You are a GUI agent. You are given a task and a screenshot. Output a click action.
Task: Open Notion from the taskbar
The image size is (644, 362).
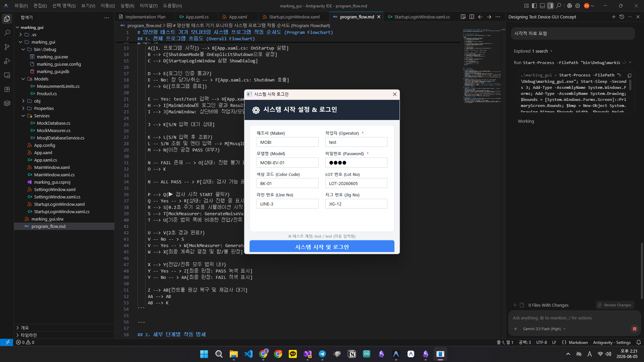click(352, 354)
